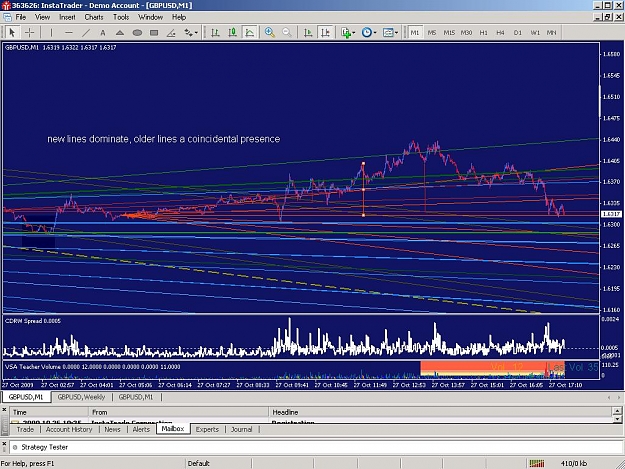Close the Strategy Tester panel
The image size is (625, 469).
pyautogui.click(x=4, y=444)
